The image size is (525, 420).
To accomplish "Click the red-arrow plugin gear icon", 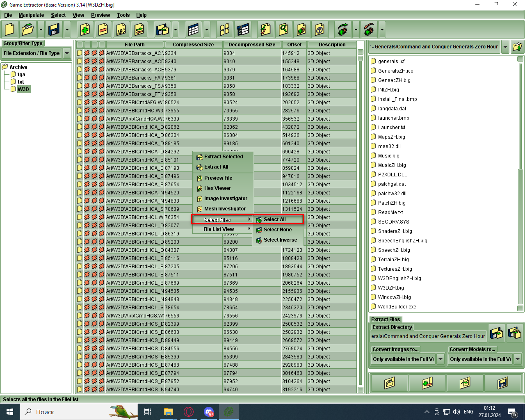I will click(369, 30).
